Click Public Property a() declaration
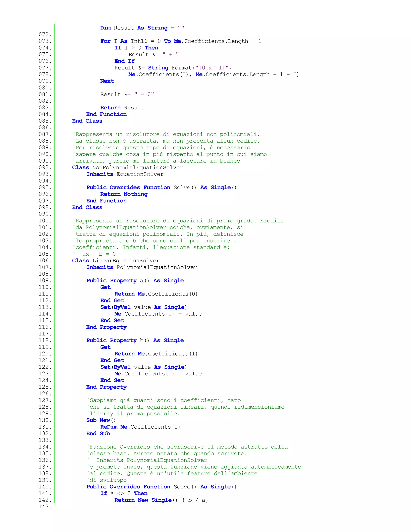Screen dimensions: 411x532 (135, 281)
